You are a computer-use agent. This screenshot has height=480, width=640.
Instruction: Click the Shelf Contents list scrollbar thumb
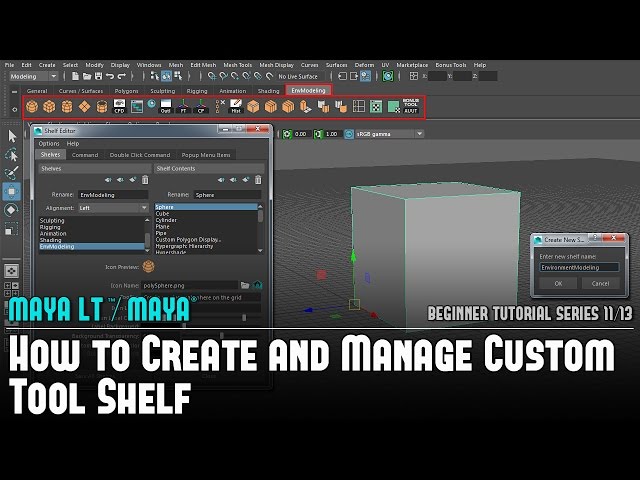tap(260, 216)
